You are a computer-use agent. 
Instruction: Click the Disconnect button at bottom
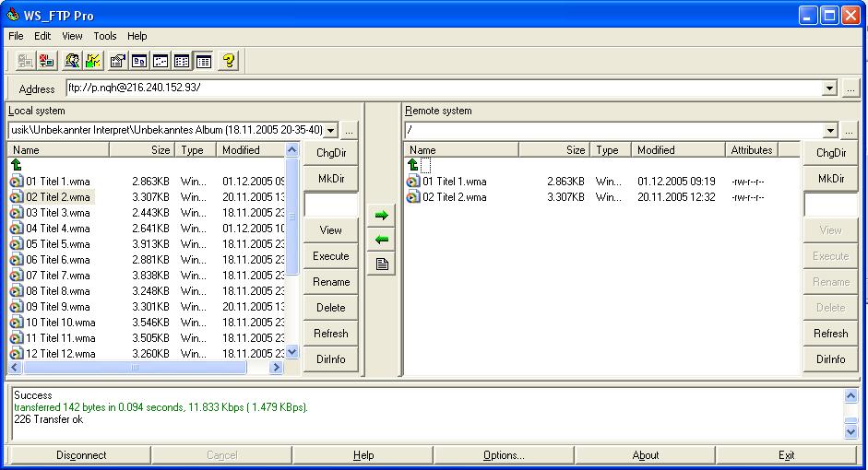coord(81,455)
